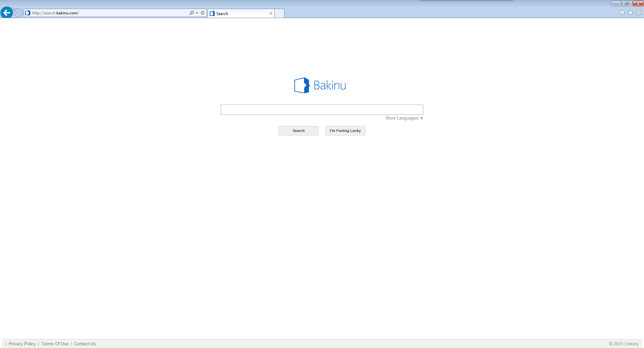Viewport: 644px width, 348px height.
Task: Open the address bar autocomplete dropdown arrow
Action: [197, 13]
